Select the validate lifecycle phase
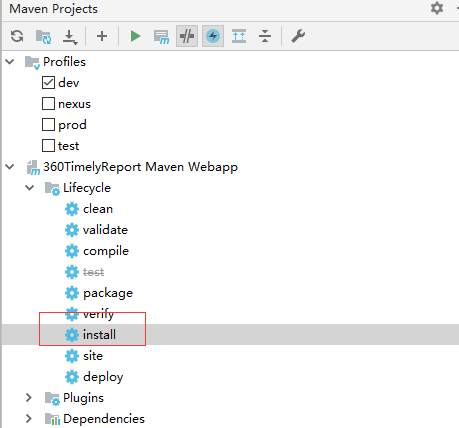 (x=105, y=230)
